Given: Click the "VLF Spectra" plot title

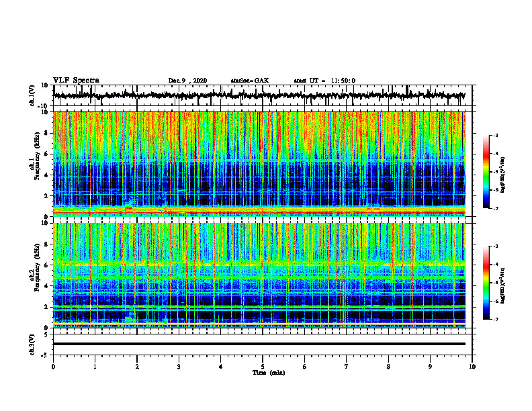Looking at the screenshot, I should [x=76, y=81].
